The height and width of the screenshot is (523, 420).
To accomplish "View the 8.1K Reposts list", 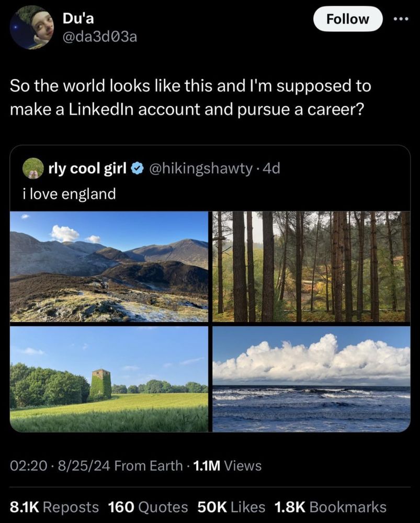I will (x=54, y=507).
